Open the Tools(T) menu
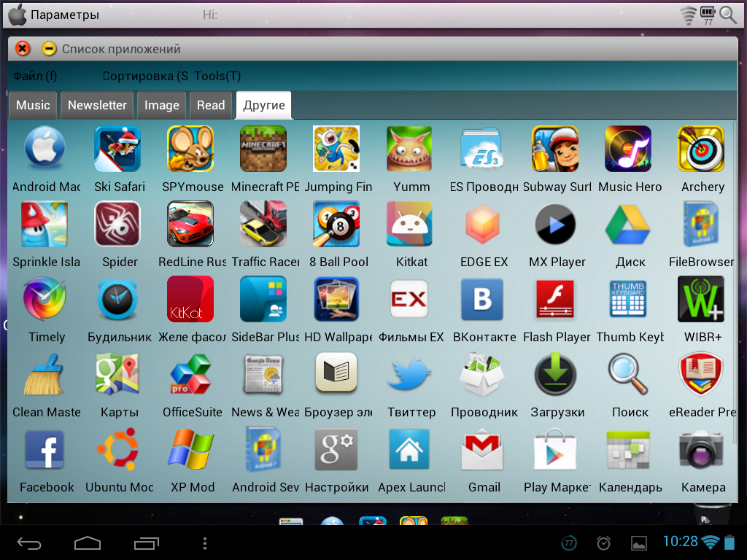747x560 pixels. [x=217, y=76]
